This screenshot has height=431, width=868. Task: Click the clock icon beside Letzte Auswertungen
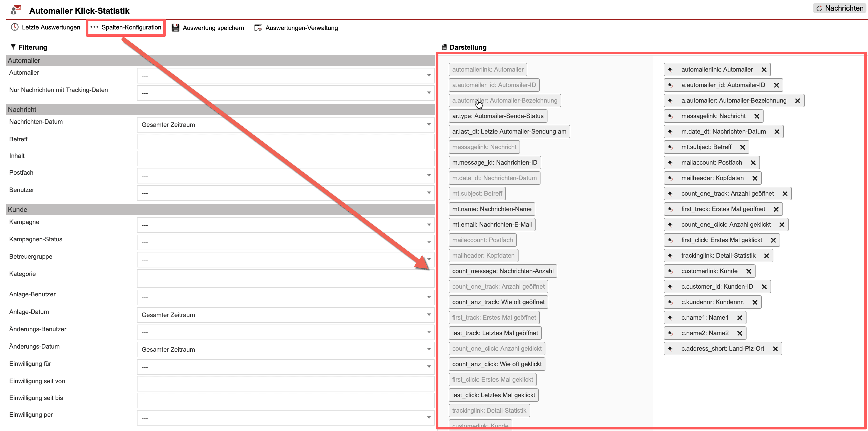pos(14,27)
